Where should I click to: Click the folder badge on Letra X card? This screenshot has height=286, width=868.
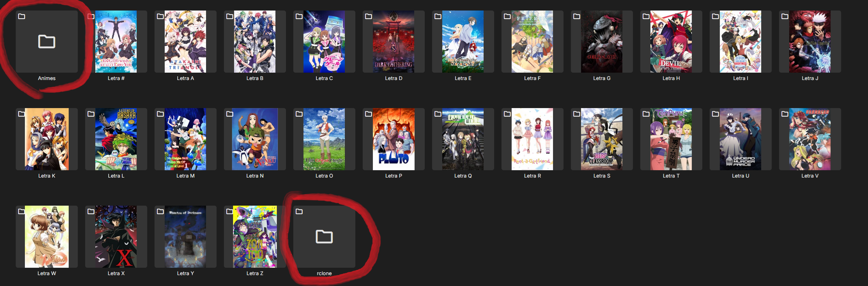click(91, 211)
